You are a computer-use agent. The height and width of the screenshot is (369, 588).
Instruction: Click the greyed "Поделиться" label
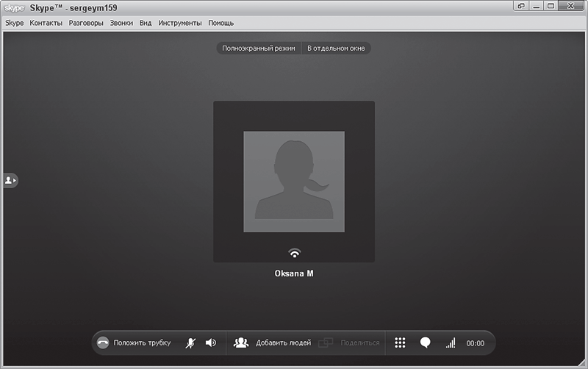360,343
